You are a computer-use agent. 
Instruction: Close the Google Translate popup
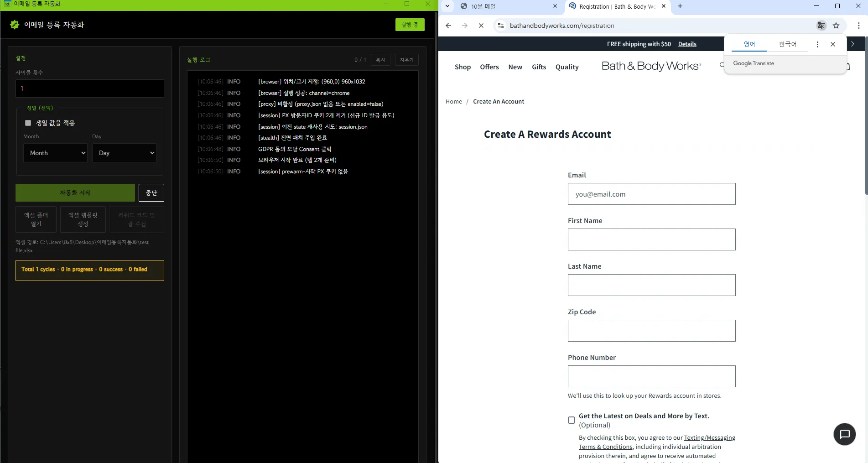coord(833,44)
